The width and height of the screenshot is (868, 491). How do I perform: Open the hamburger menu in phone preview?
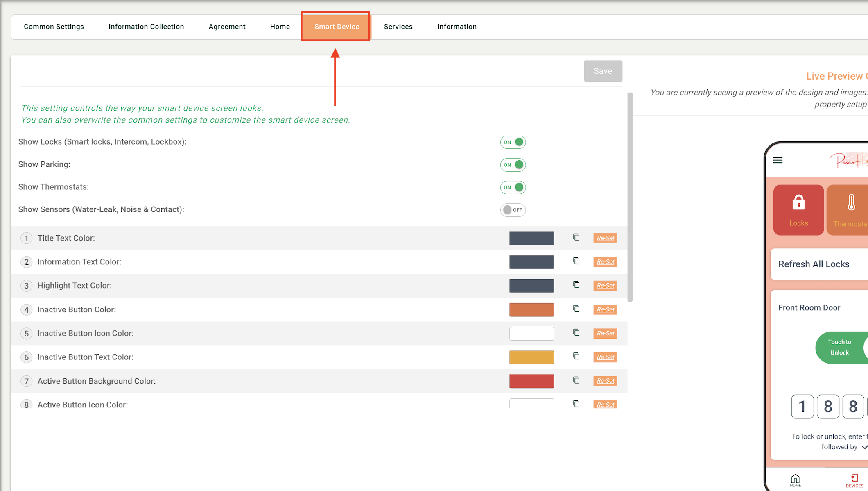(x=778, y=160)
